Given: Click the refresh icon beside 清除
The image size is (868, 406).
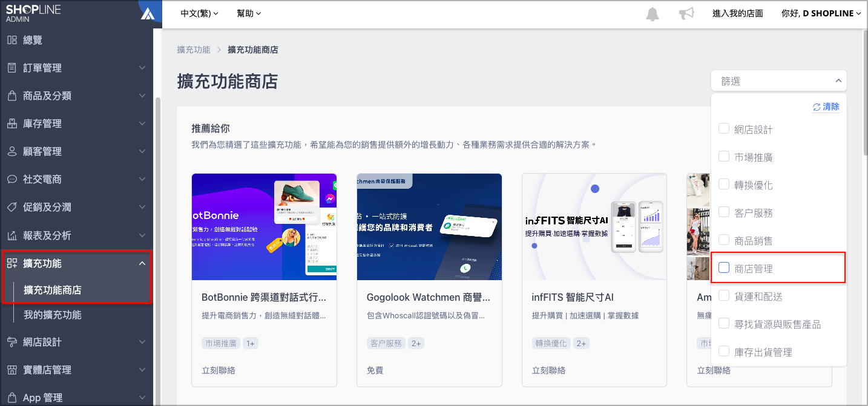Looking at the screenshot, I should tap(817, 107).
